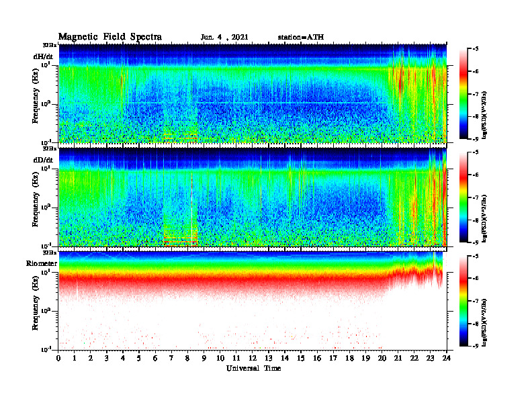Image resolution: width=532 pixels, height=411 pixels.
Task: Click the hour 24 tick label
Action: (447, 358)
